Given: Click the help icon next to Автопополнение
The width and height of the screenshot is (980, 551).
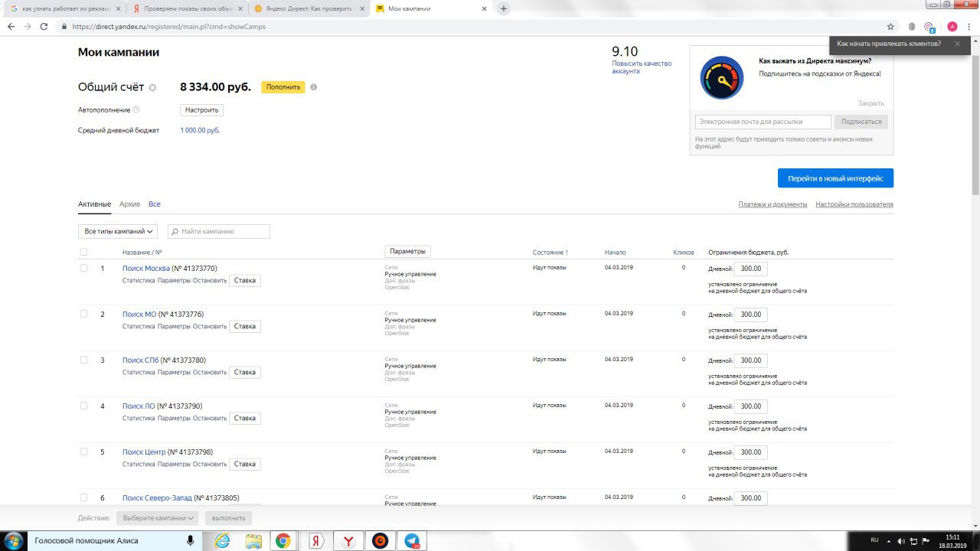Looking at the screenshot, I should point(136,110).
